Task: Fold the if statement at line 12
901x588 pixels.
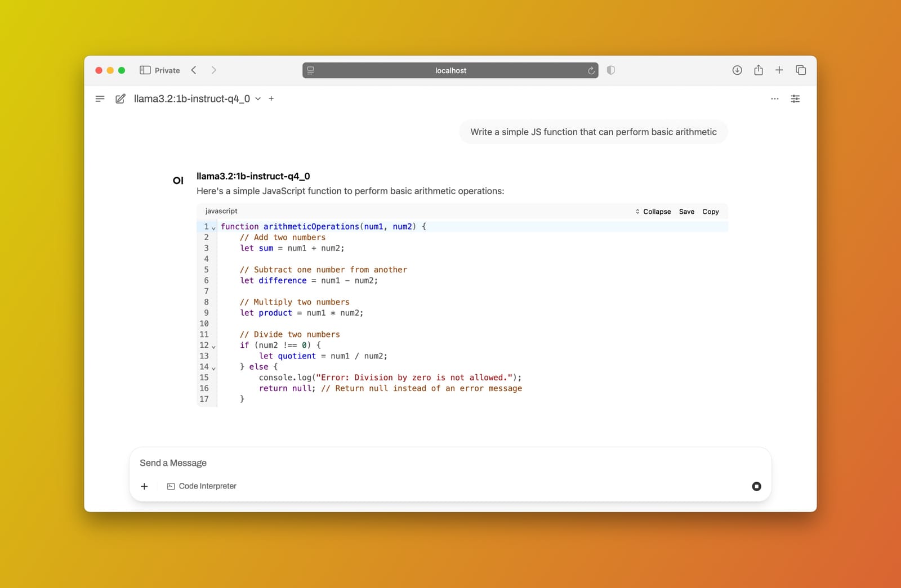Action: tap(213, 345)
